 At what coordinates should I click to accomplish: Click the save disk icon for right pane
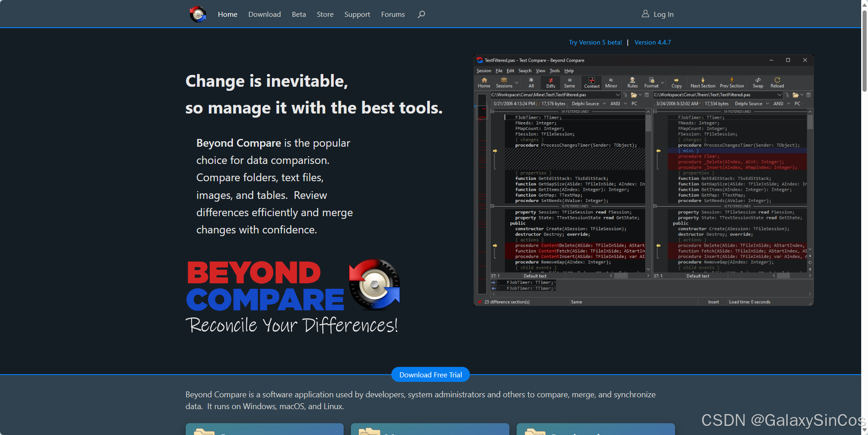[x=808, y=95]
